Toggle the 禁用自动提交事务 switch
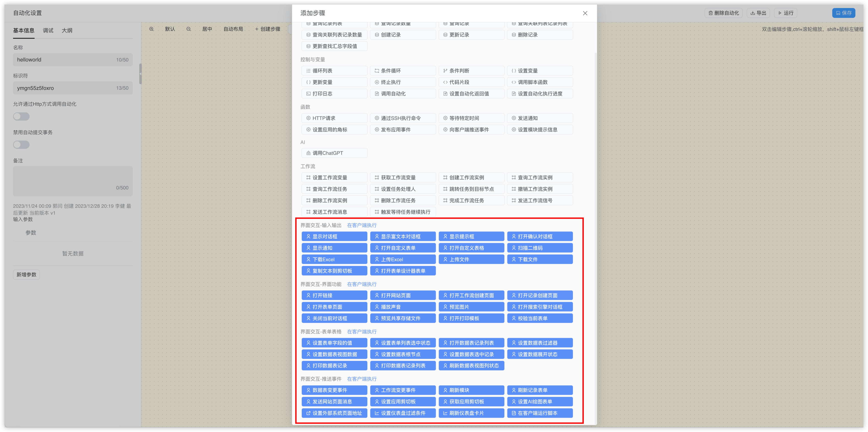868x432 pixels. click(21, 145)
